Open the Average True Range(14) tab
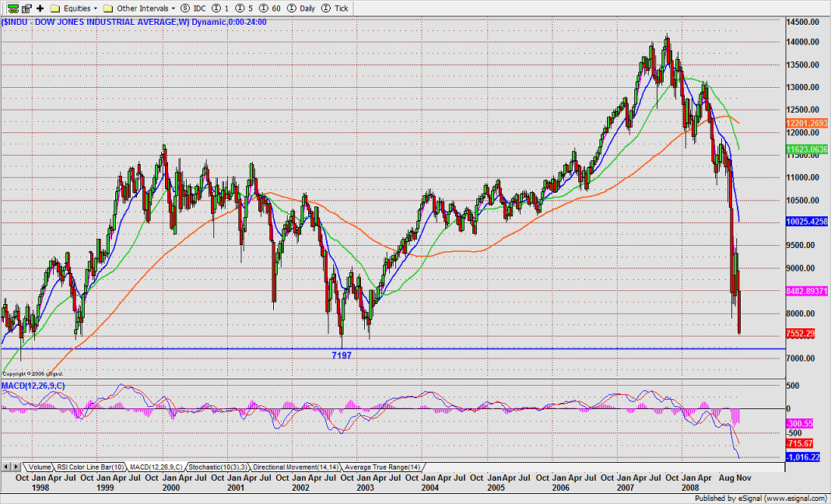Viewport: 831px width, 504px height. click(383, 467)
